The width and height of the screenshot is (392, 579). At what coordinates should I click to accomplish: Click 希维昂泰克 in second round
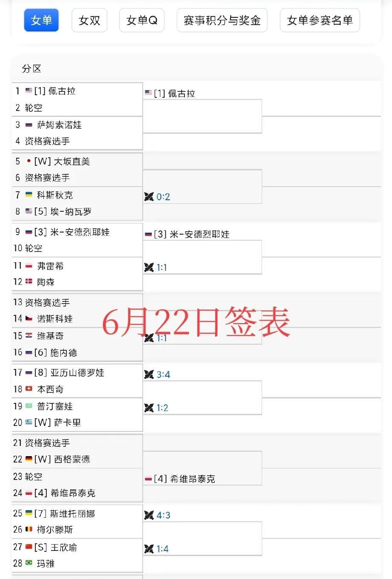[193, 479]
